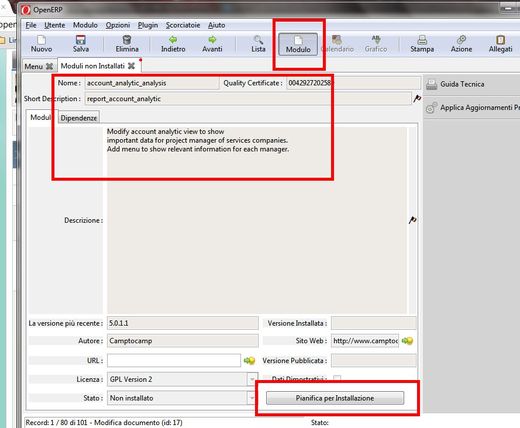The height and width of the screenshot is (428, 520).
Task: Switch to Modulo form view
Action: (x=298, y=44)
